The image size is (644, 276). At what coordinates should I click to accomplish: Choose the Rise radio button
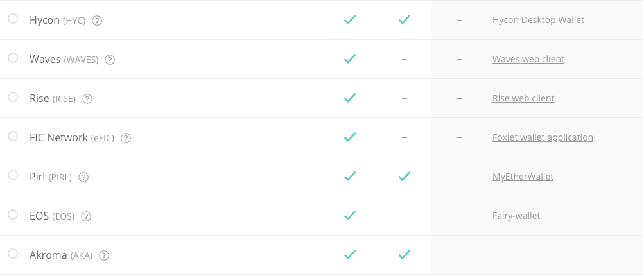coord(13,97)
